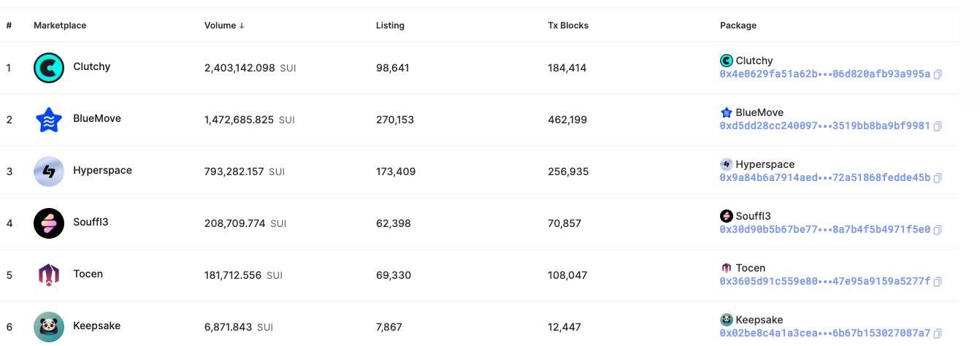Click the Clutchy marketplace logo

pos(49,68)
